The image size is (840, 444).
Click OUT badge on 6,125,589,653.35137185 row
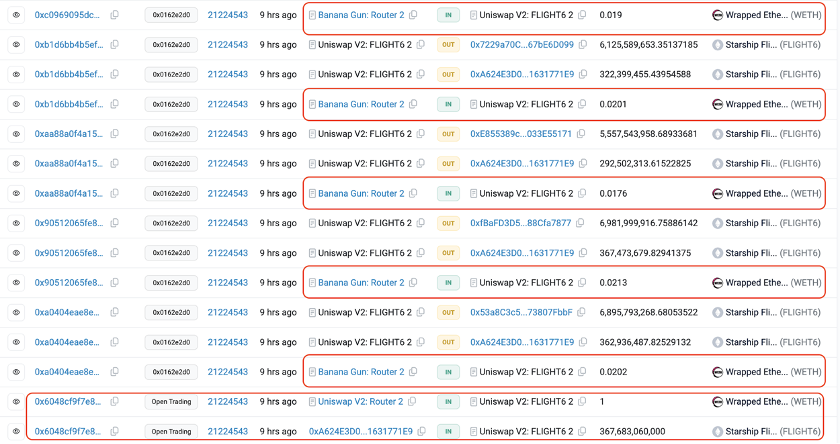click(448, 45)
